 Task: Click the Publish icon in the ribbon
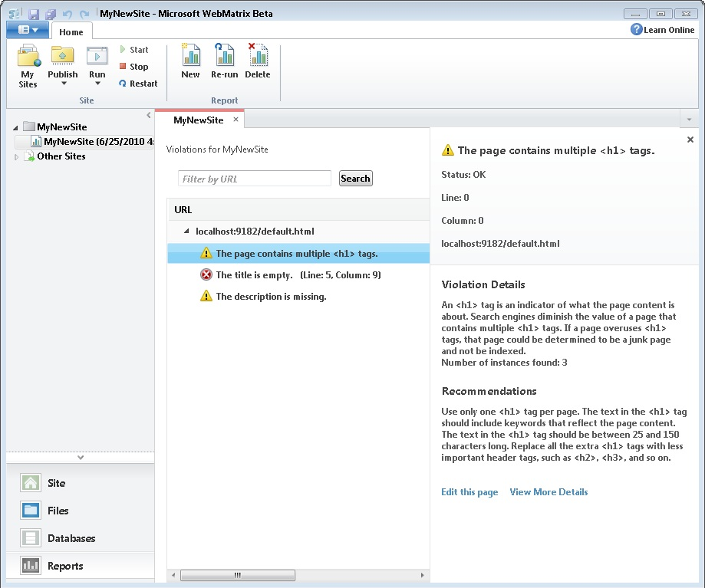(x=62, y=57)
